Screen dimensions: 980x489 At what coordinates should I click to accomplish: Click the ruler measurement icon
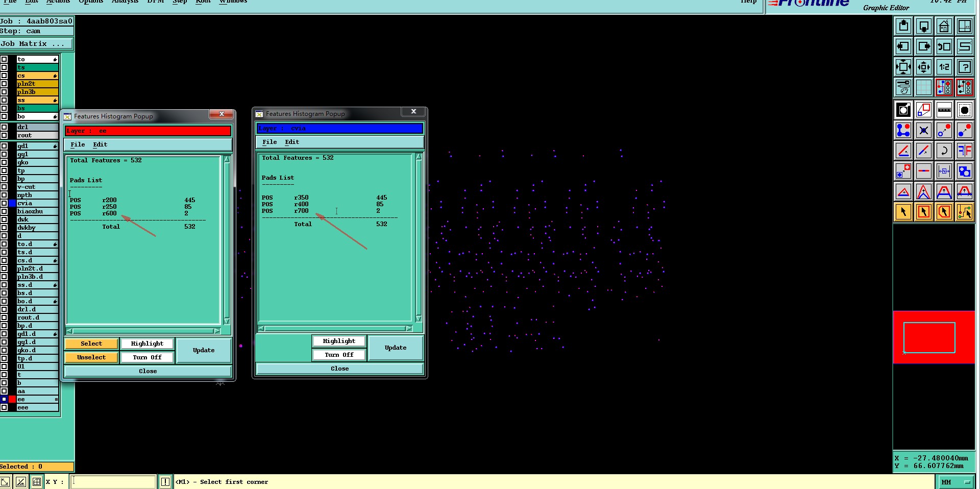coord(944,110)
